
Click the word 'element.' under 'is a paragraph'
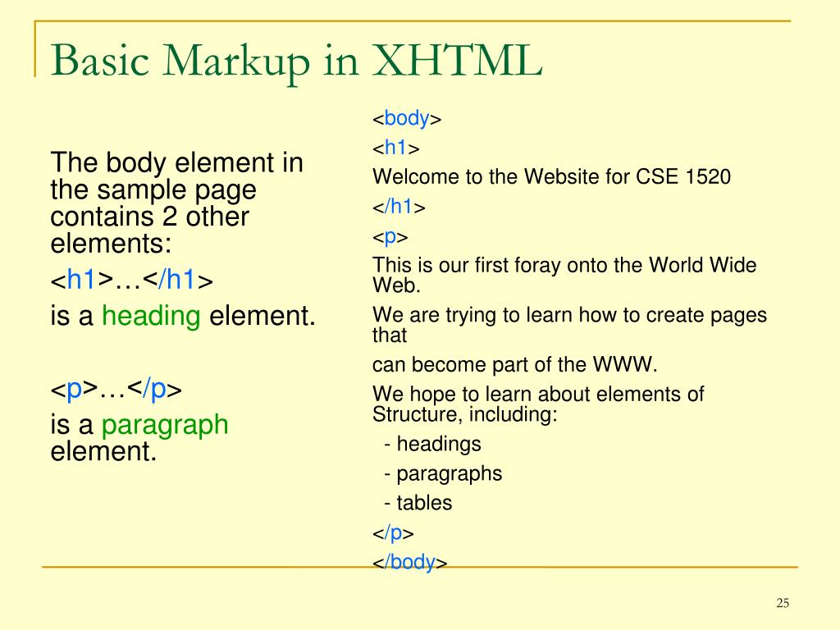(x=103, y=451)
